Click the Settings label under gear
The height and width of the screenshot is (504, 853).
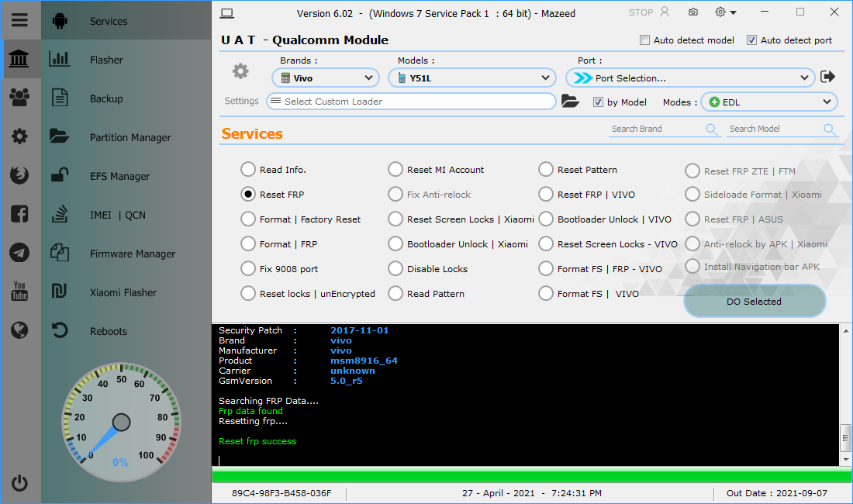(x=241, y=101)
